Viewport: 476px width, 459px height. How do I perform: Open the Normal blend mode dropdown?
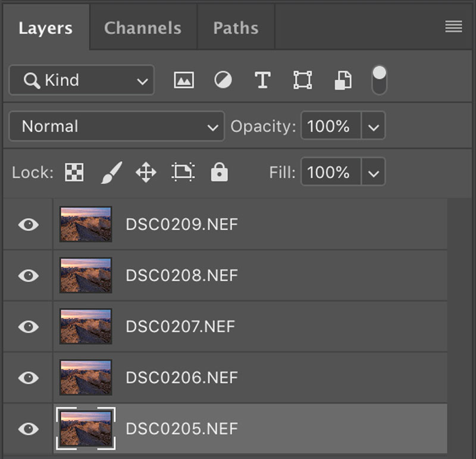(x=117, y=127)
